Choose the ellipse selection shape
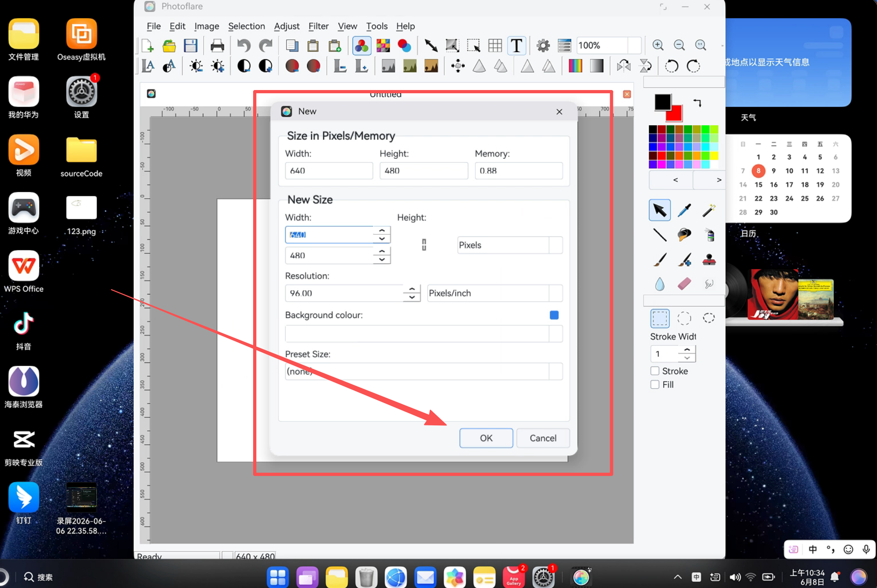 [684, 318]
